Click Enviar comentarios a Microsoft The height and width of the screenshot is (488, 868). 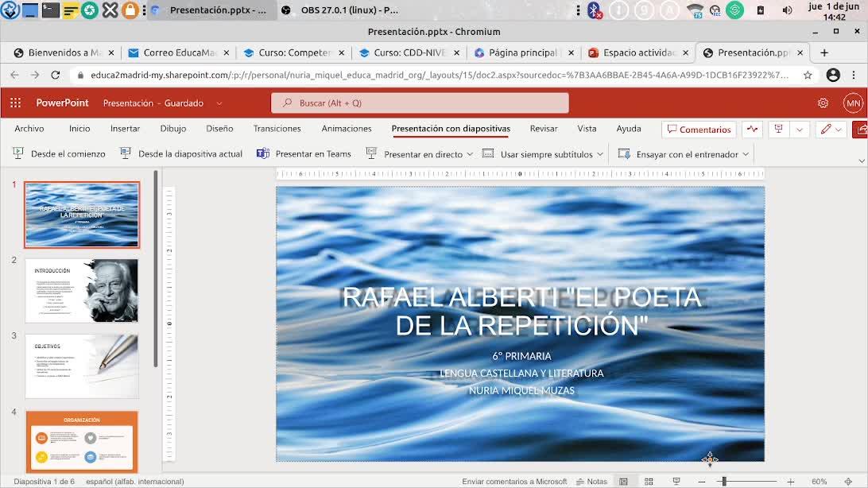[514, 482]
